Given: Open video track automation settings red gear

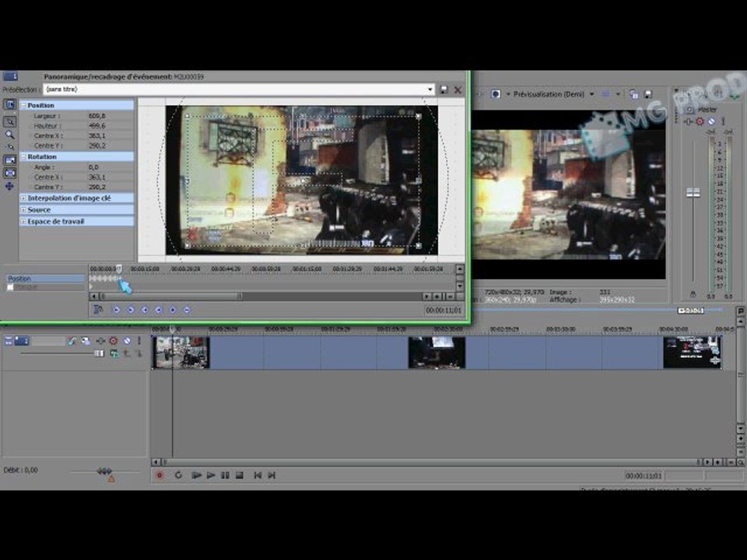Looking at the screenshot, I should pyautogui.click(x=114, y=341).
